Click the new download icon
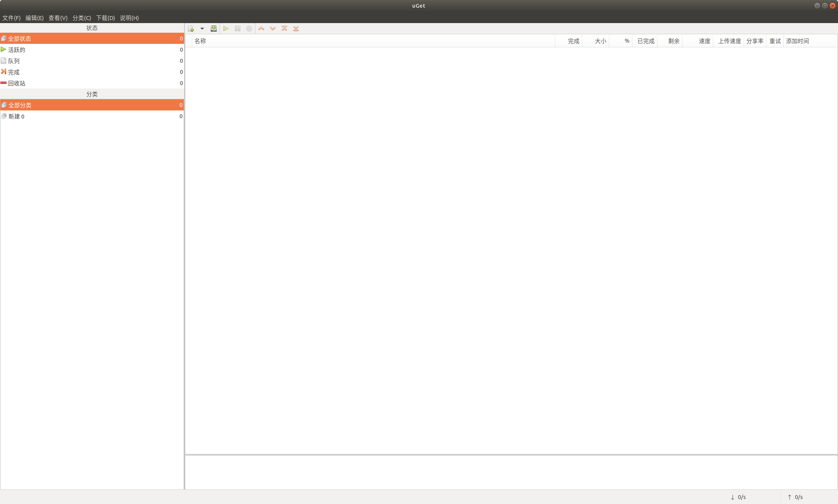This screenshot has width=838, height=504. [x=191, y=28]
